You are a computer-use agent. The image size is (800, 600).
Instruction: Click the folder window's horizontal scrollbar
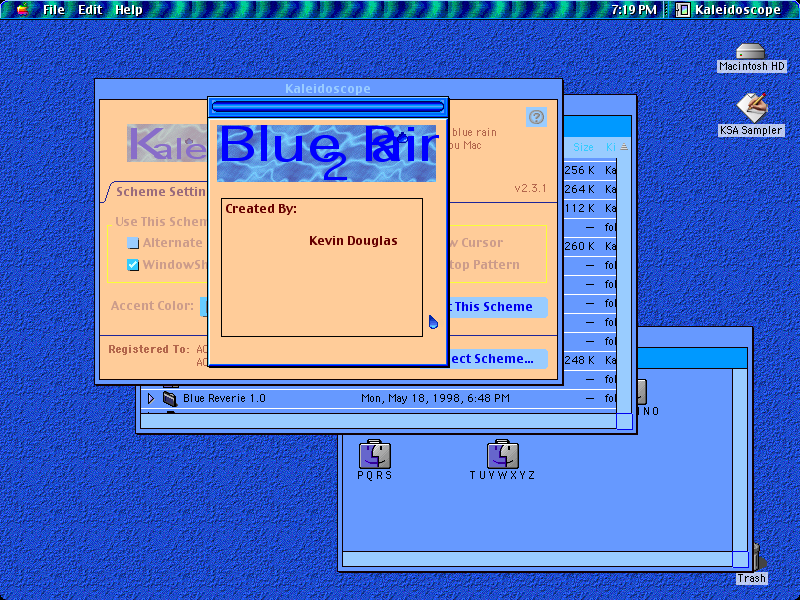(x=538, y=559)
